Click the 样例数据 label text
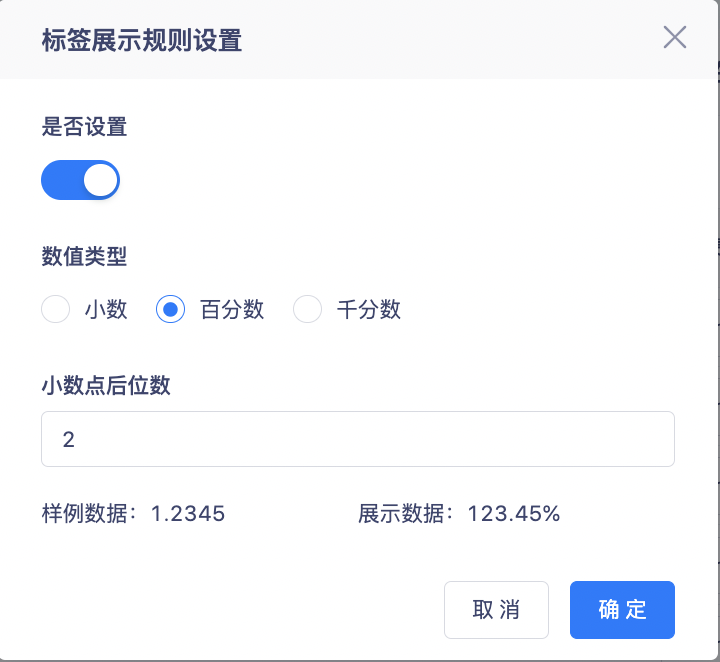720x662 pixels. point(84,513)
